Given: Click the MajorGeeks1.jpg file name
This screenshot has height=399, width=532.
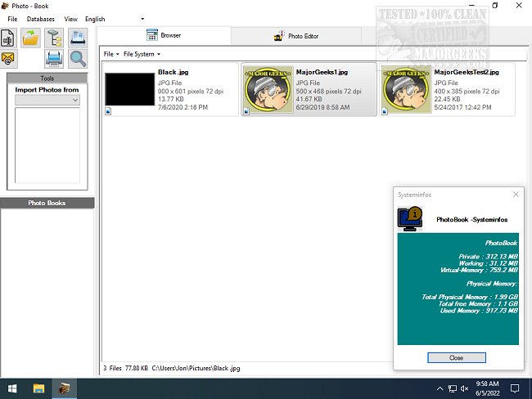Looking at the screenshot, I should (x=322, y=72).
